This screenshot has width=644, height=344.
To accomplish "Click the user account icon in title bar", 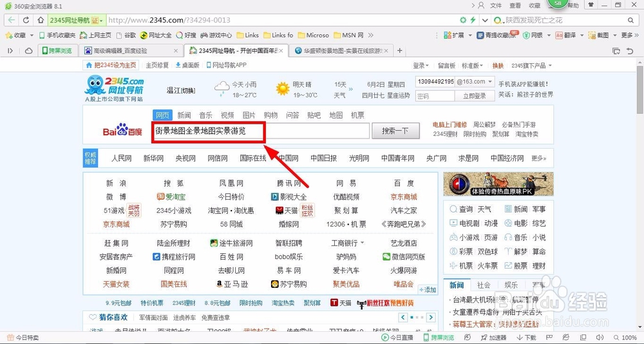I will pyautogui.click(x=481, y=5).
